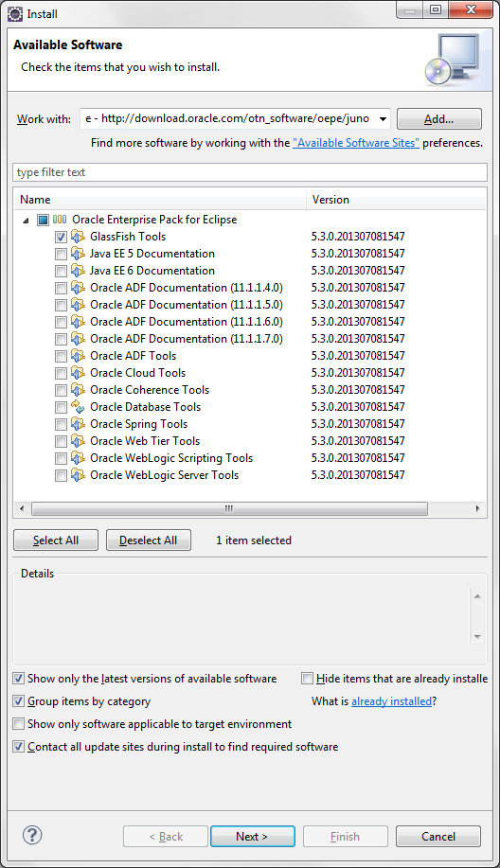Click the Oracle WebLogic Server Tools icon
500x868 pixels.
click(x=78, y=475)
